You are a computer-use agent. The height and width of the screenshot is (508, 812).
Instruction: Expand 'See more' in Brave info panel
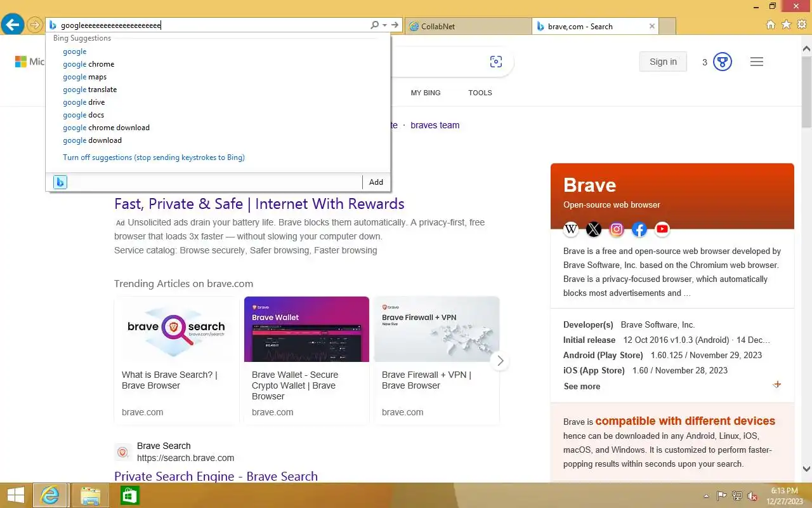pyautogui.click(x=582, y=386)
